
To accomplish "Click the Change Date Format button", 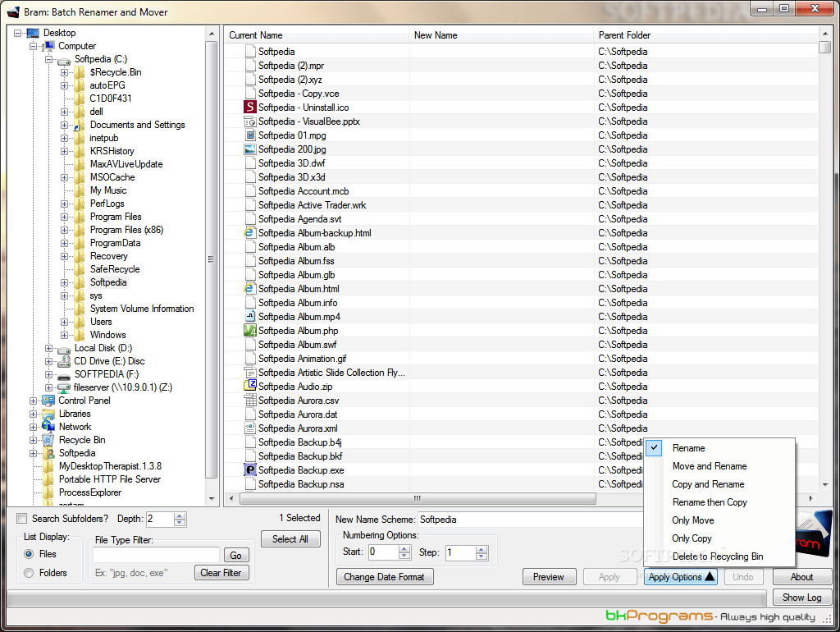I will pos(384,577).
